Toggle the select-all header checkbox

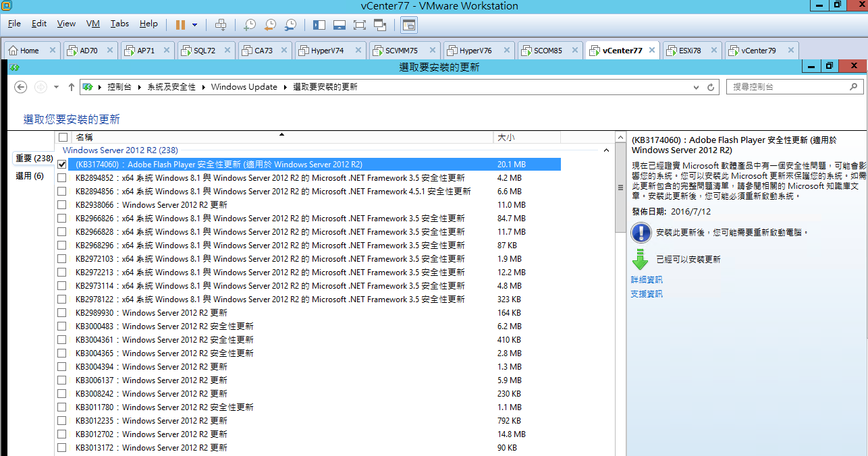click(63, 137)
